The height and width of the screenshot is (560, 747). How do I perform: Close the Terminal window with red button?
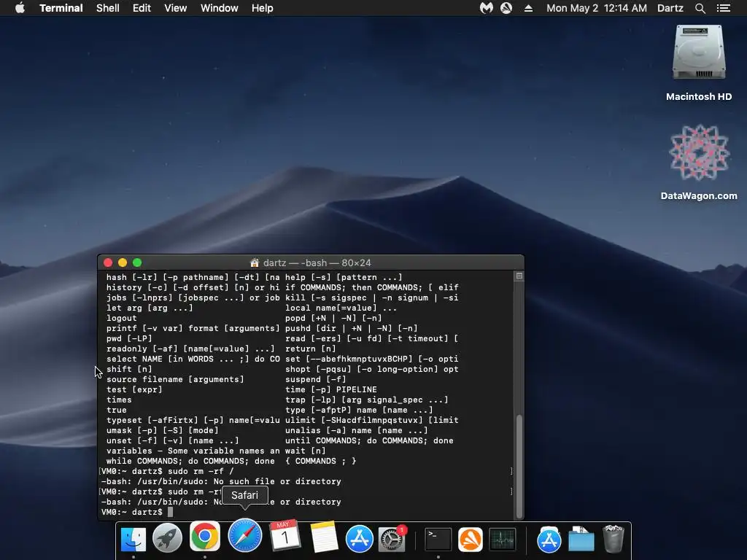coord(108,262)
